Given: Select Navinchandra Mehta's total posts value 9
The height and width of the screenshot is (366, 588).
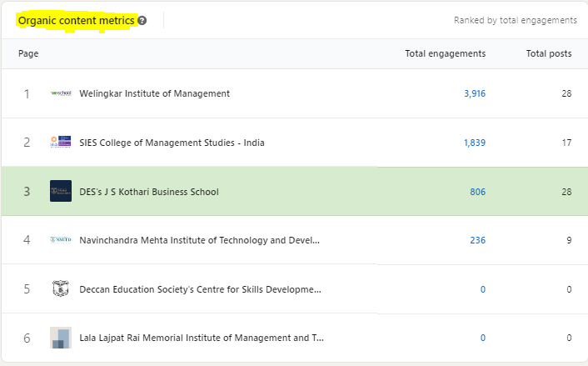Looking at the screenshot, I should click(x=569, y=240).
